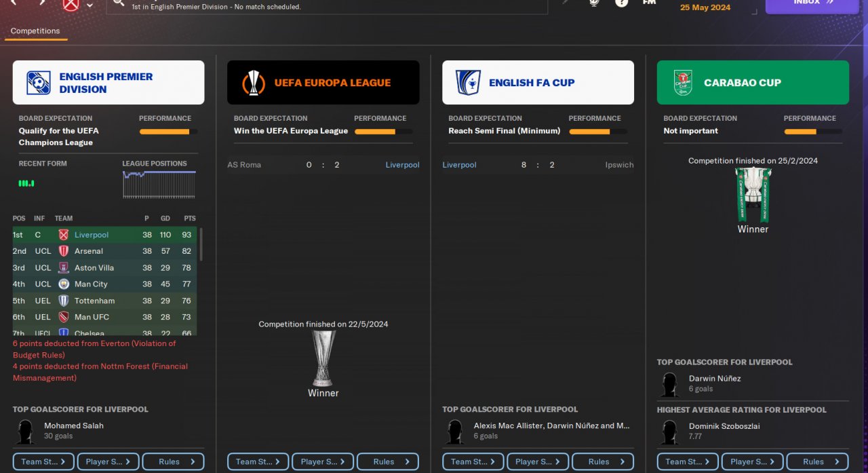Click the Man UFC badge in the table
868x473 pixels.
tap(64, 317)
